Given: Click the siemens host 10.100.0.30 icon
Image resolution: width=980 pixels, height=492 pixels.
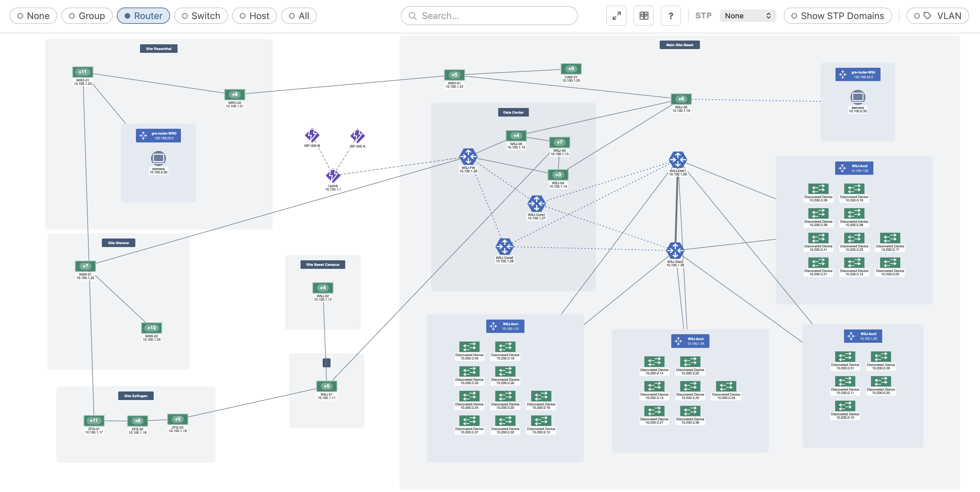Looking at the screenshot, I should click(x=158, y=158).
